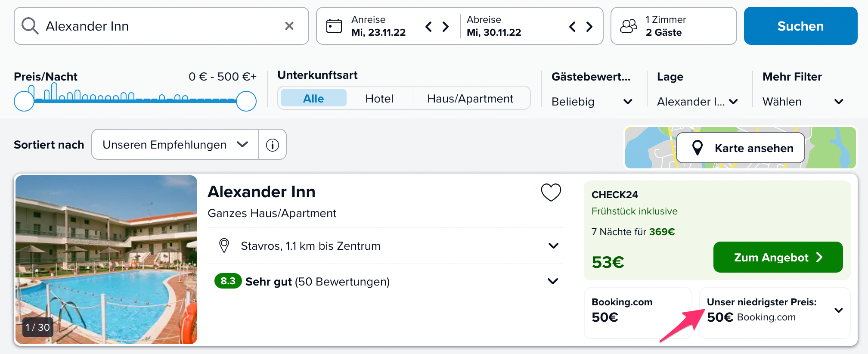Open the Alexander Inn hotel photo
Image resolution: width=868 pixels, height=354 pixels.
click(x=106, y=259)
